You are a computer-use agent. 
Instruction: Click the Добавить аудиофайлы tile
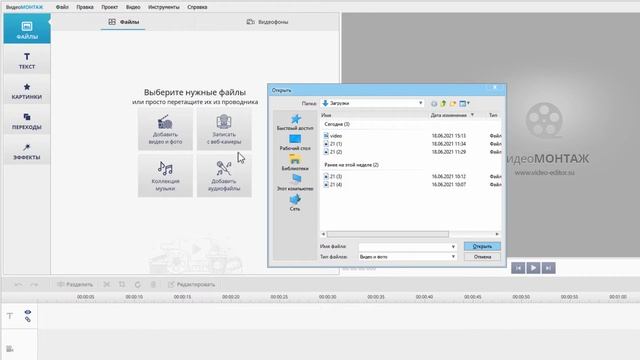224,176
